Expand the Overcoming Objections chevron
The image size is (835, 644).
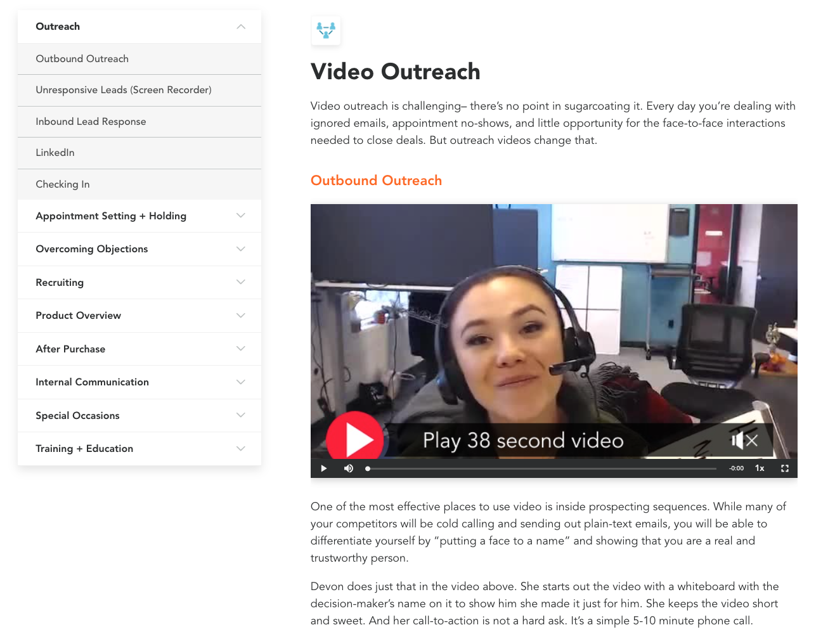click(241, 249)
